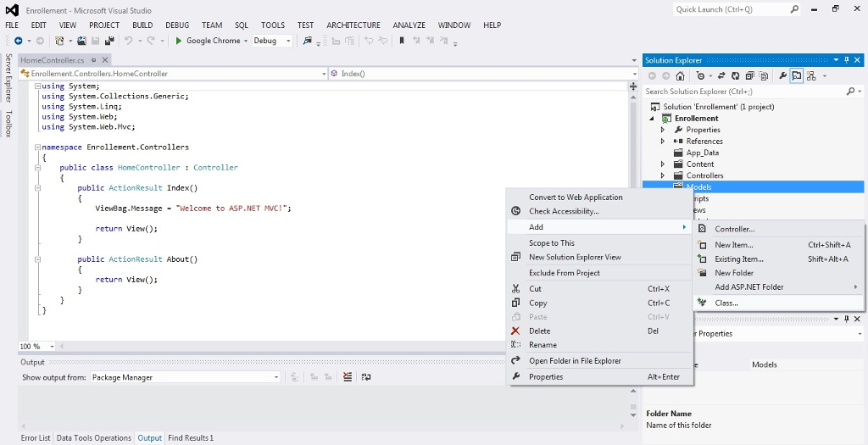Click the Save All toolbar icon
Viewport: 868px width, 445px height.
pyautogui.click(x=109, y=41)
